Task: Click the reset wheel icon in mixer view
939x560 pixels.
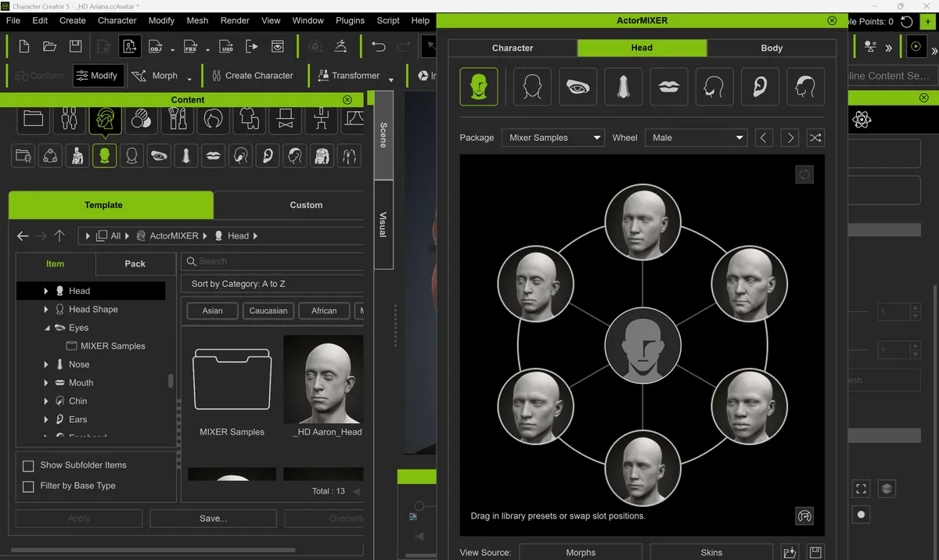Action: pyautogui.click(x=804, y=174)
